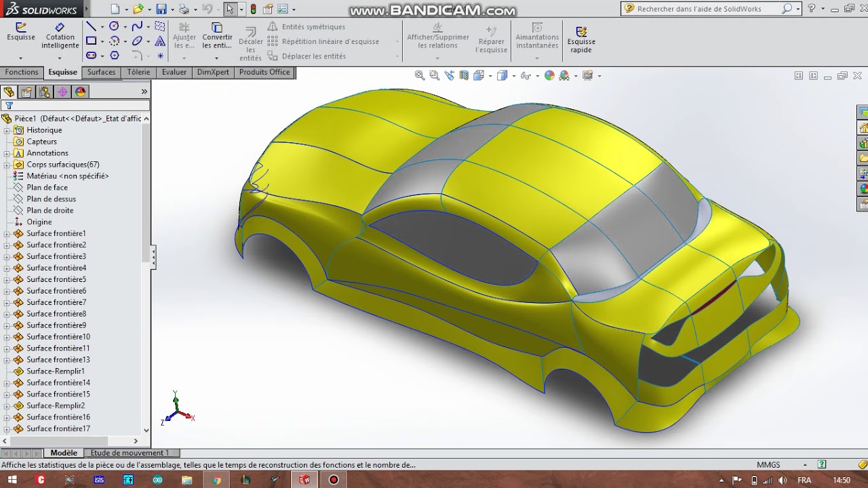Click Edit appearance color ball icon
The width and height of the screenshot is (868, 488).
(x=549, y=76)
